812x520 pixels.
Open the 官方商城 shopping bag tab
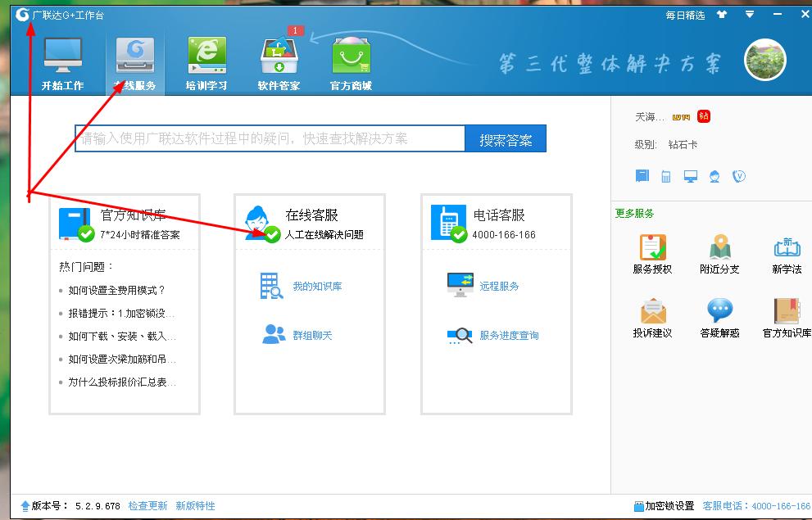352,64
